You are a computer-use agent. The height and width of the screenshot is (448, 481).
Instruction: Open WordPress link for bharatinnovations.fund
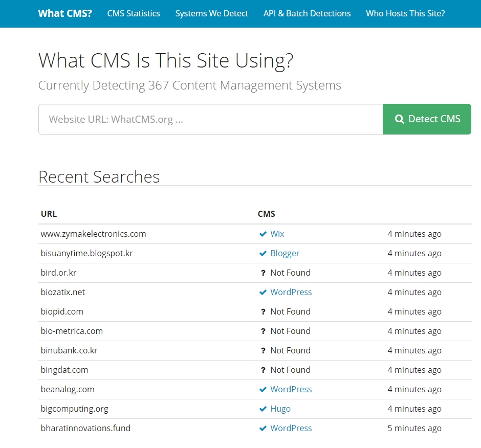click(291, 428)
